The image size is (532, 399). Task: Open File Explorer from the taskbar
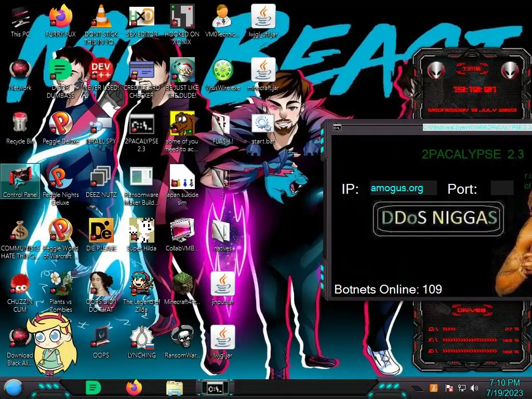point(175,388)
